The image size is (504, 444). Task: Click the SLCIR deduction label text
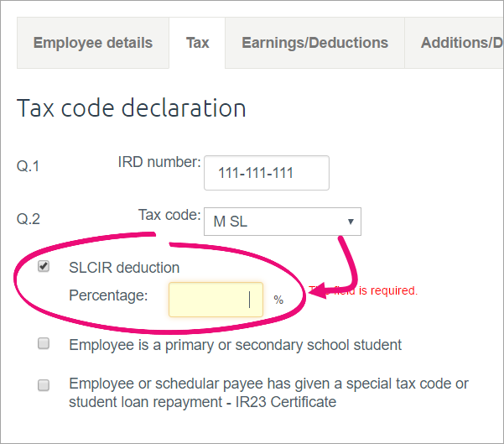point(124,268)
